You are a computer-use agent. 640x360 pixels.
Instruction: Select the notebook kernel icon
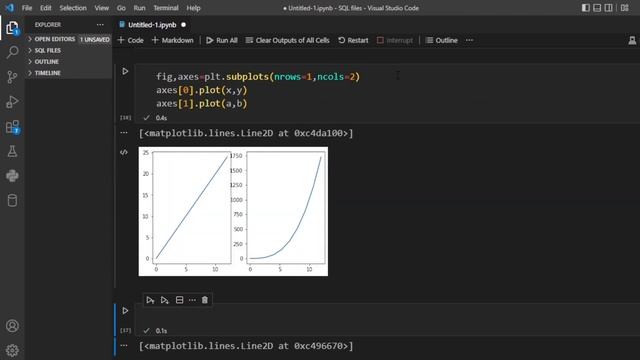pyautogui.click(x=632, y=40)
